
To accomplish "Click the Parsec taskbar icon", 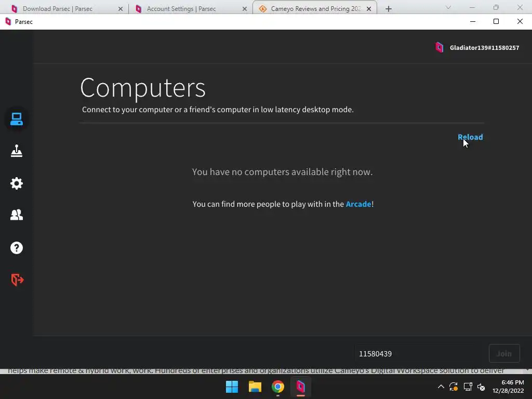I will click(301, 387).
